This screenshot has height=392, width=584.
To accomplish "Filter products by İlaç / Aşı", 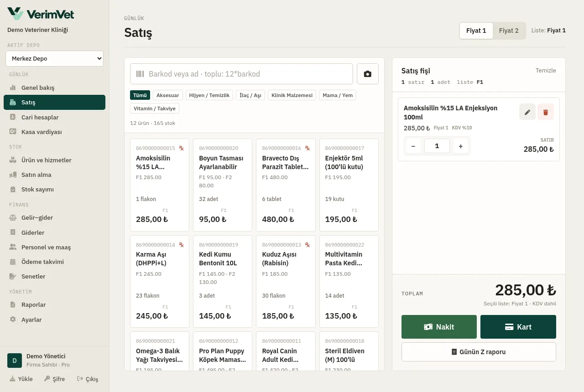I will click(x=250, y=95).
